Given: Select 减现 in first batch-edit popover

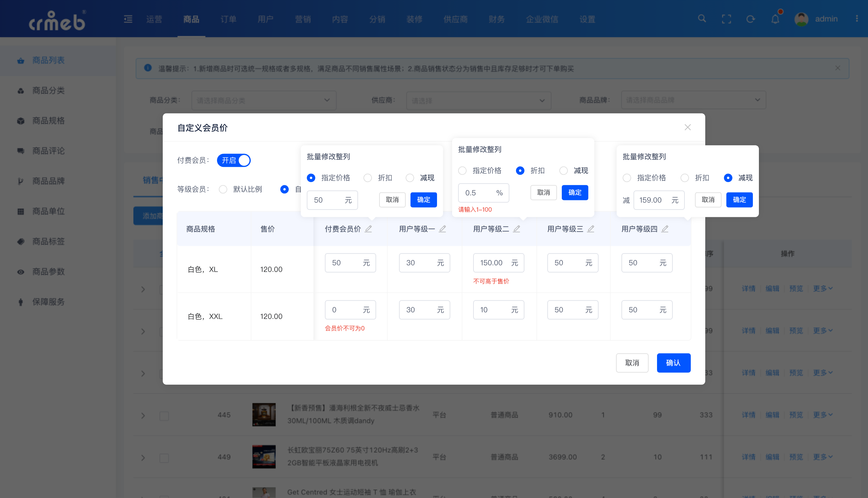Looking at the screenshot, I should coord(410,178).
